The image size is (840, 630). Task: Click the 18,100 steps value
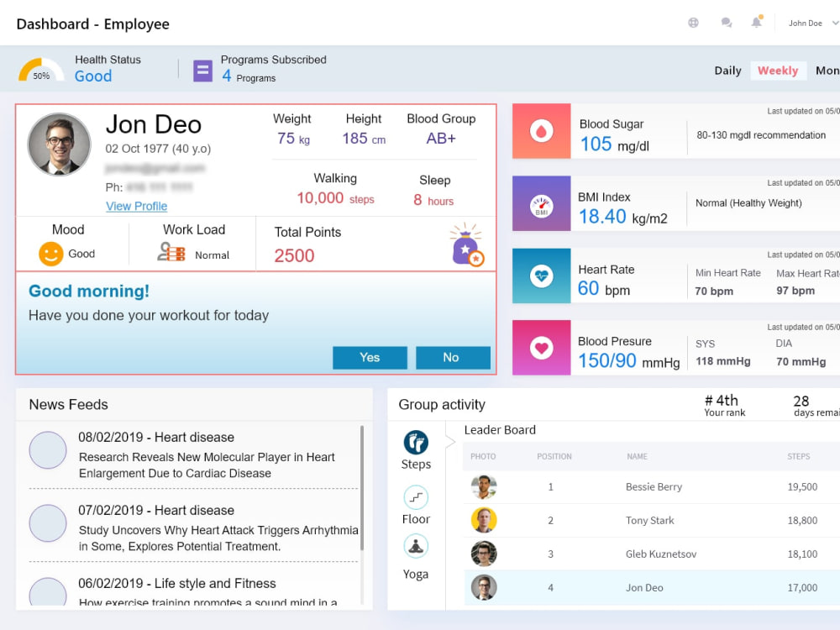802,554
